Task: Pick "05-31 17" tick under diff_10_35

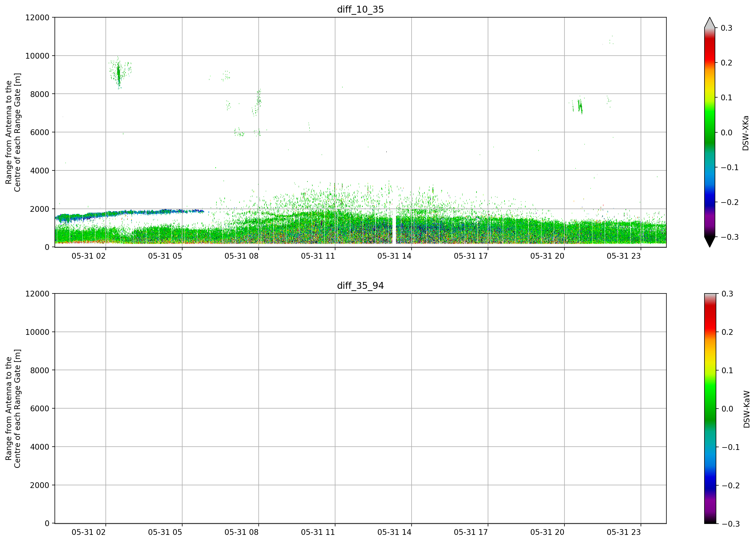Action: tap(471, 256)
